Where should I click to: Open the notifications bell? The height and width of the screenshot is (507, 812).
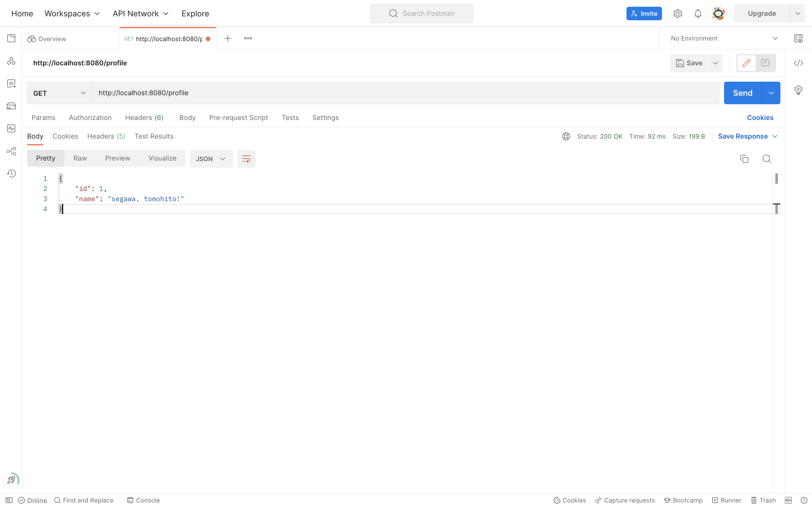point(698,14)
